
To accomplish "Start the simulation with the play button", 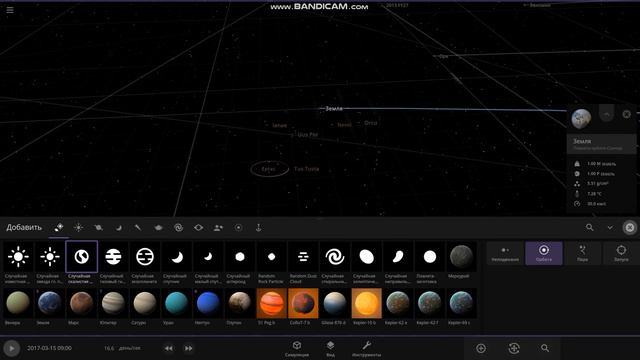I will point(11,348).
